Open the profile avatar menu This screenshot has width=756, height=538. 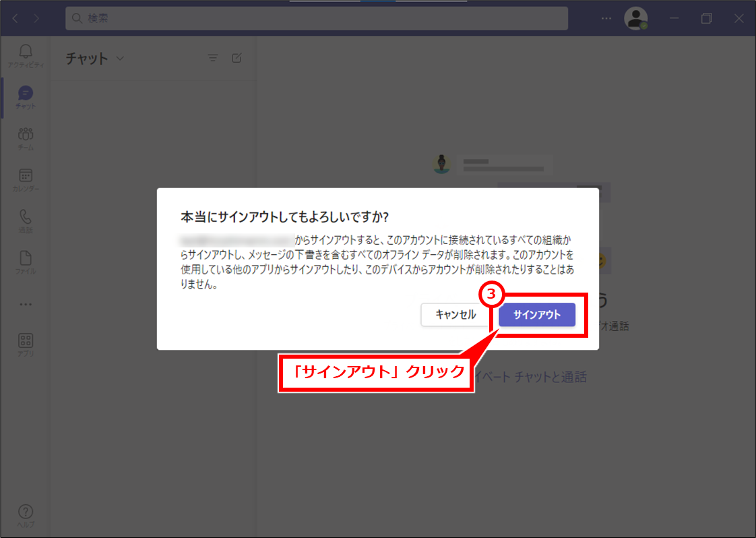click(x=636, y=18)
